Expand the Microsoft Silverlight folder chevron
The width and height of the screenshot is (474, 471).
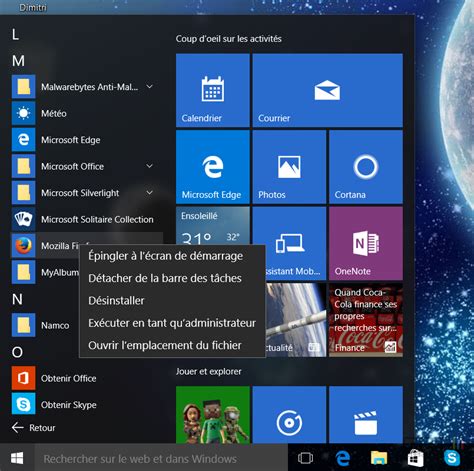click(150, 192)
